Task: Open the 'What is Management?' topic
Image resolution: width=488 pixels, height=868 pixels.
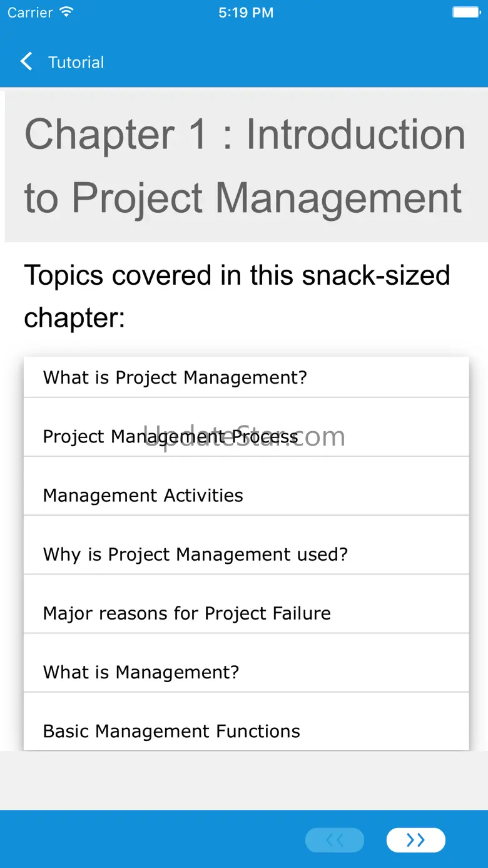Action: tap(141, 671)
